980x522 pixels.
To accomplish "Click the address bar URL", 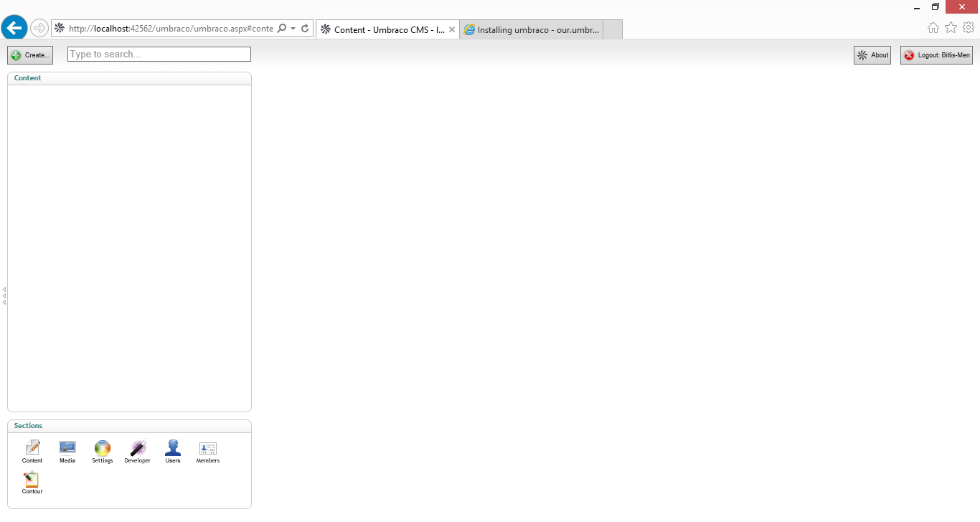I will [171, 29].
